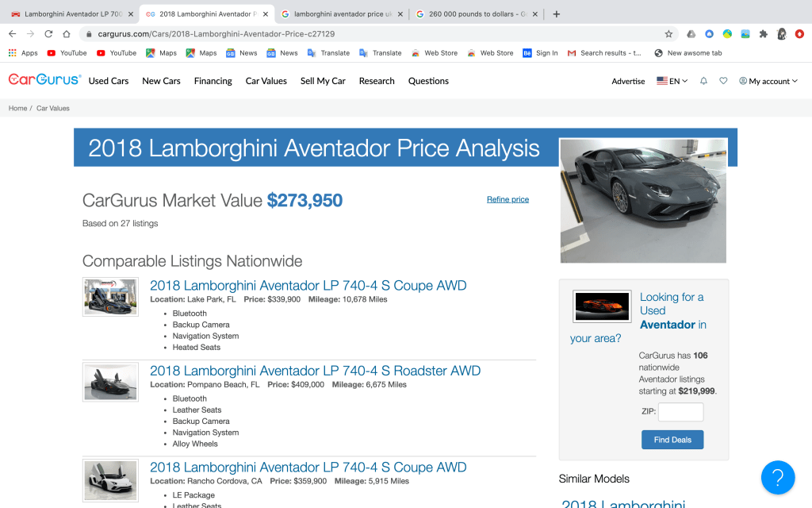
Task: Go to the browser home page
Action: pyautogui.click(x=67, y=34)
